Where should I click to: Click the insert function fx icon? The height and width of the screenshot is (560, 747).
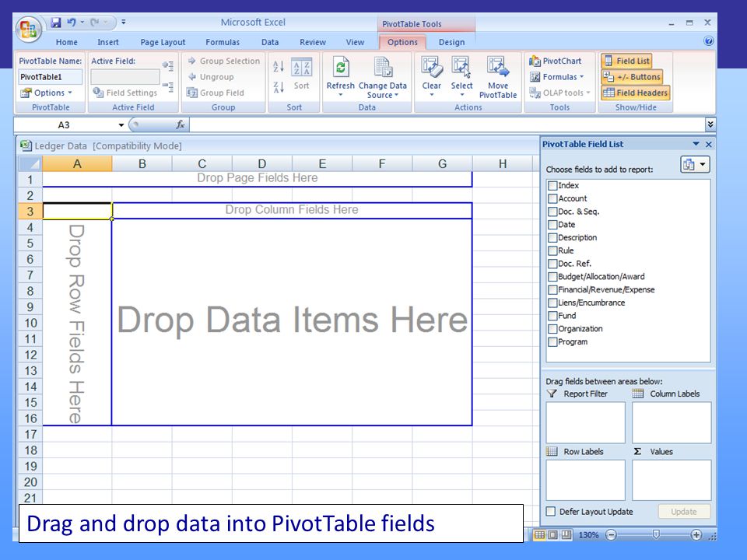point(180,124)
